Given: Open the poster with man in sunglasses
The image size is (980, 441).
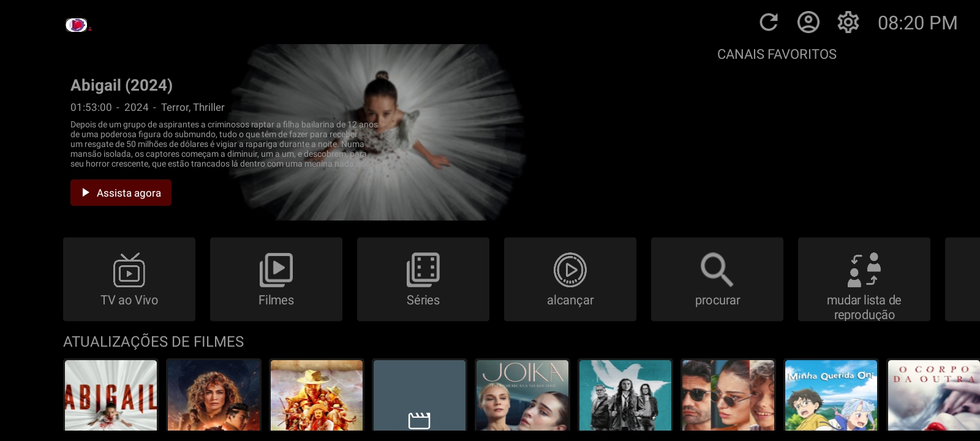Looking at the screenshot, I should 728,395.
